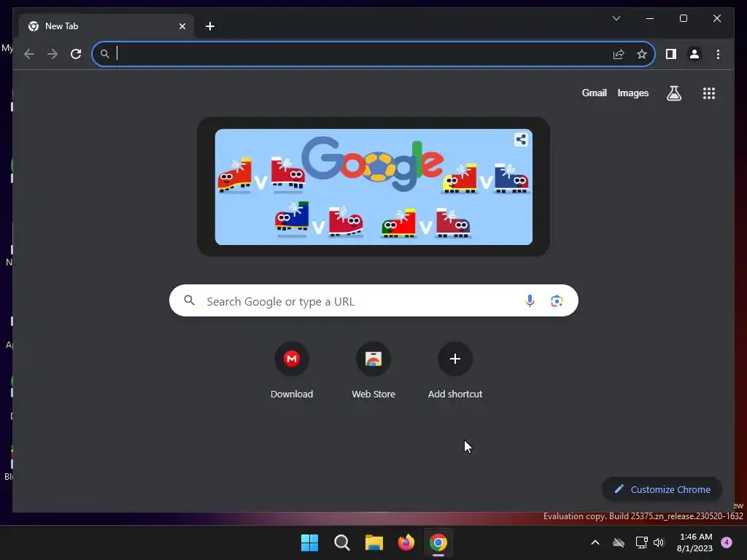Search by image with Google Lens
Viewport: 747px width, 560px height.
(557, 301)
